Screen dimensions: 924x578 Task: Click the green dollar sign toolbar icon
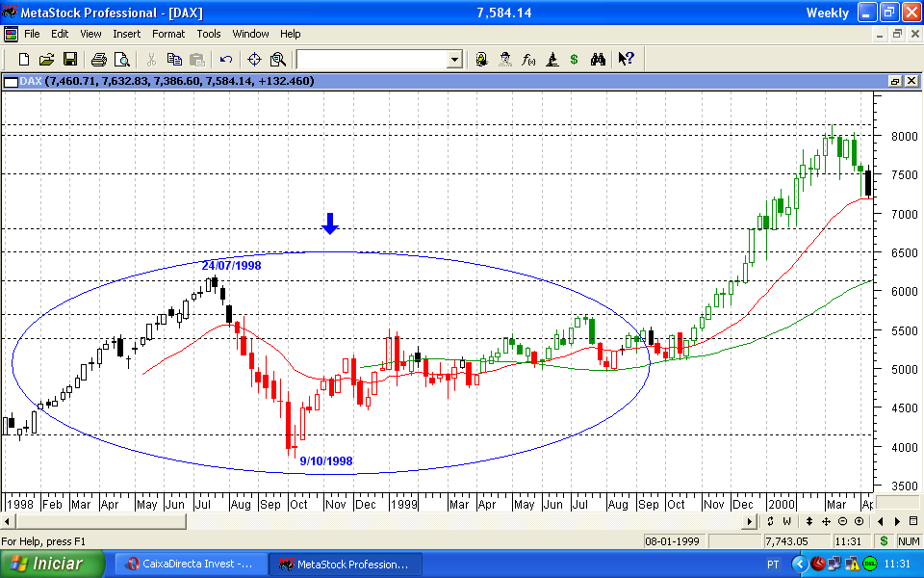tap(574, 59)
